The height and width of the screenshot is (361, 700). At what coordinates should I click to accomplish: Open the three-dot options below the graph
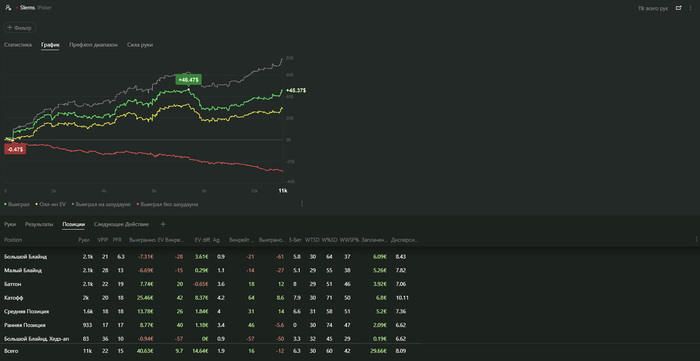click(x=302, y=203)
